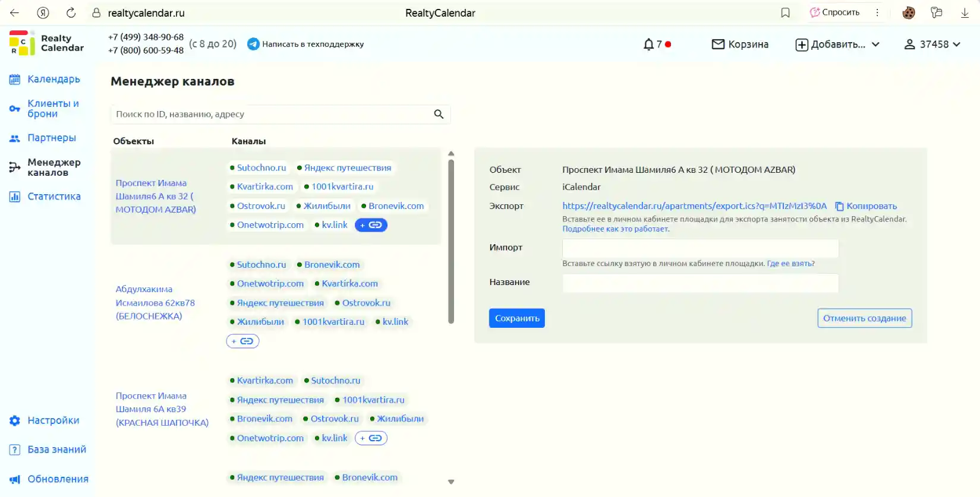Bookmark this page with the bookmark icon
The height and width of the screenshot is (497, 980).
point(785,12)
